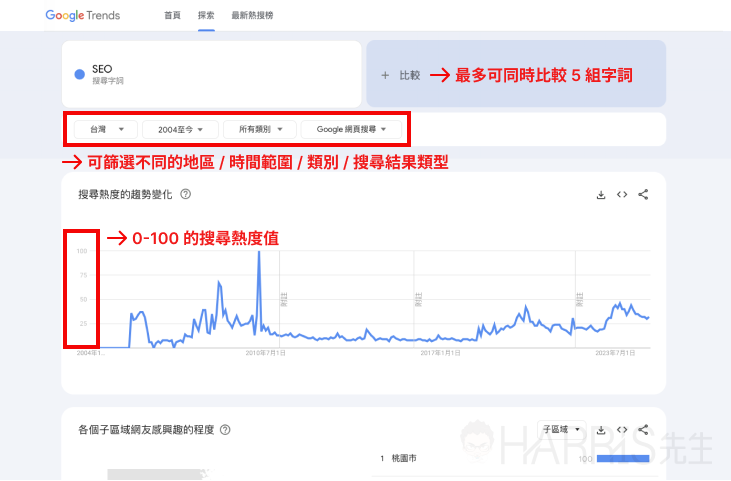Open the Google Trends logo homepage

[83, 15]
